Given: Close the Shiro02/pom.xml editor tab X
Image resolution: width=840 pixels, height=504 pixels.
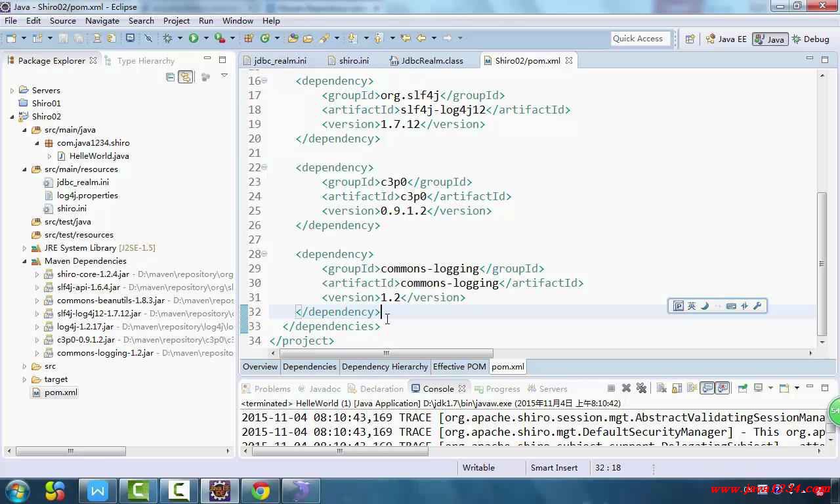Looking at the screenshot, I should pyautogui.click(x=569, y=60).
